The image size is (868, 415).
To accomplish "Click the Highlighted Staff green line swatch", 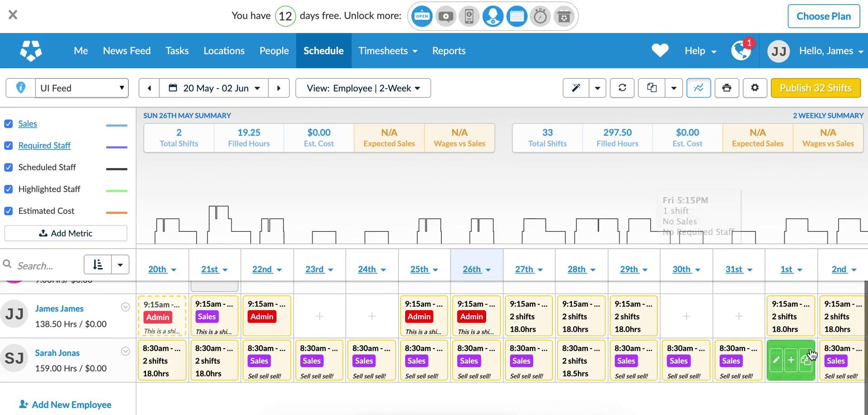I will pyautogui.click(x=117, y=191).
